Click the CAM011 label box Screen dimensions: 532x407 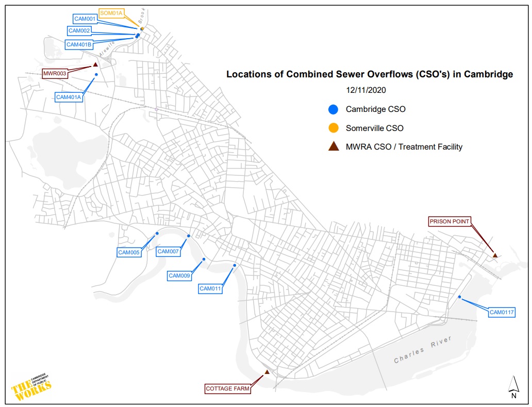pyautogui.click(x=210, y=289)
